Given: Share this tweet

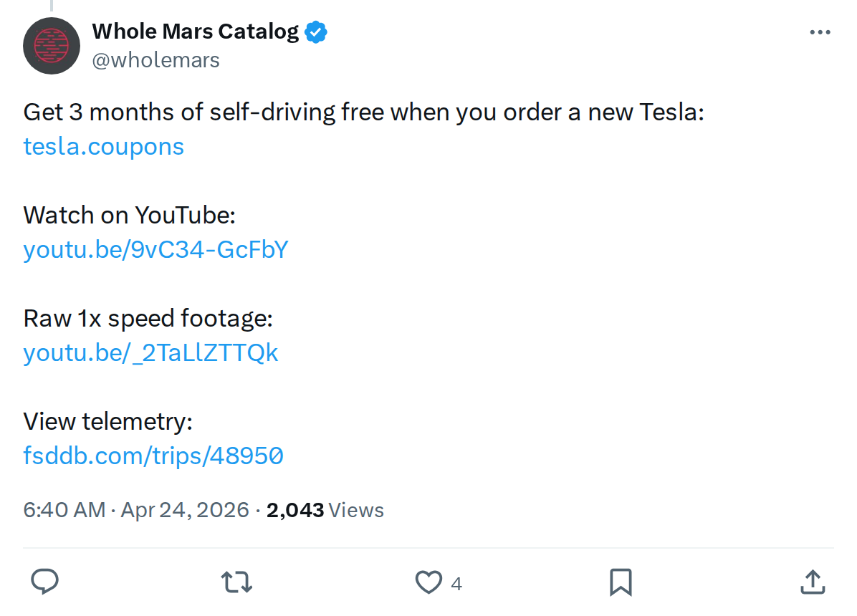Looking at the screenshot, I should (x=813, y=582).
